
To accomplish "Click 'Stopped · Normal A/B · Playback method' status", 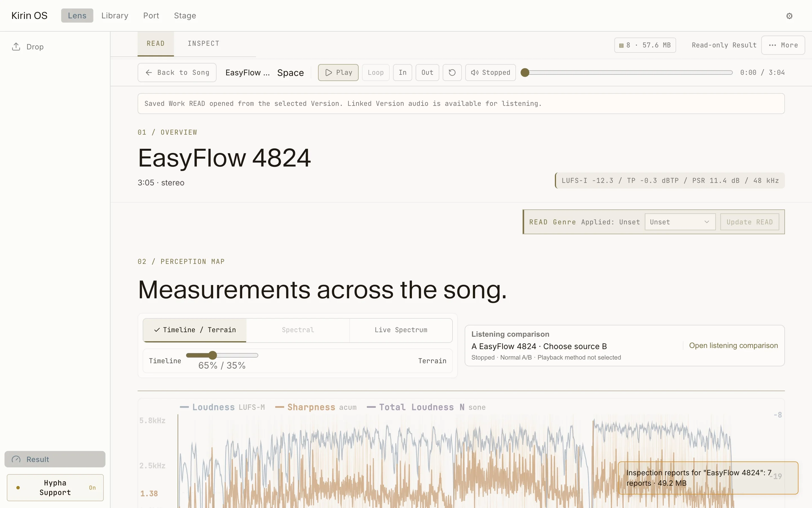I will click(x=546, y=358).
